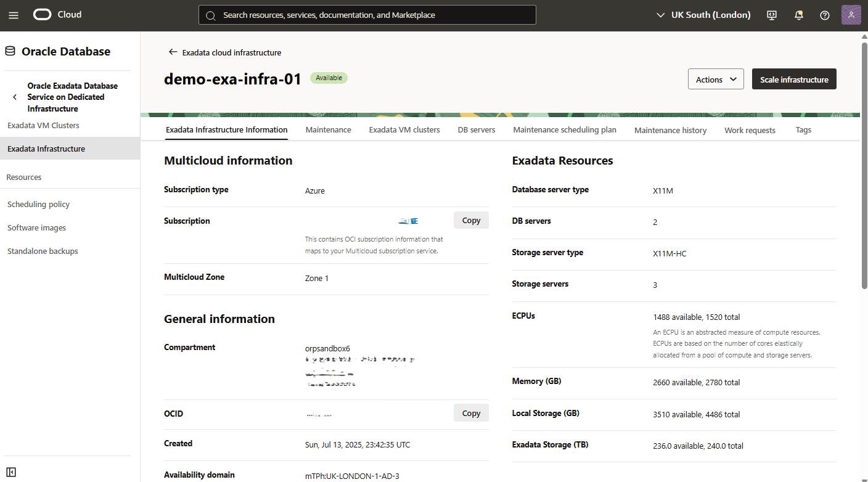Open the user profile avatar menu
The image size is (868, 482).
point(851,15)
